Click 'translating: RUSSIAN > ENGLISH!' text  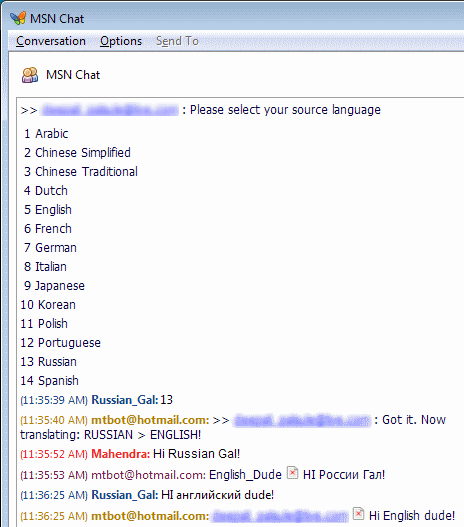[111, 435]
